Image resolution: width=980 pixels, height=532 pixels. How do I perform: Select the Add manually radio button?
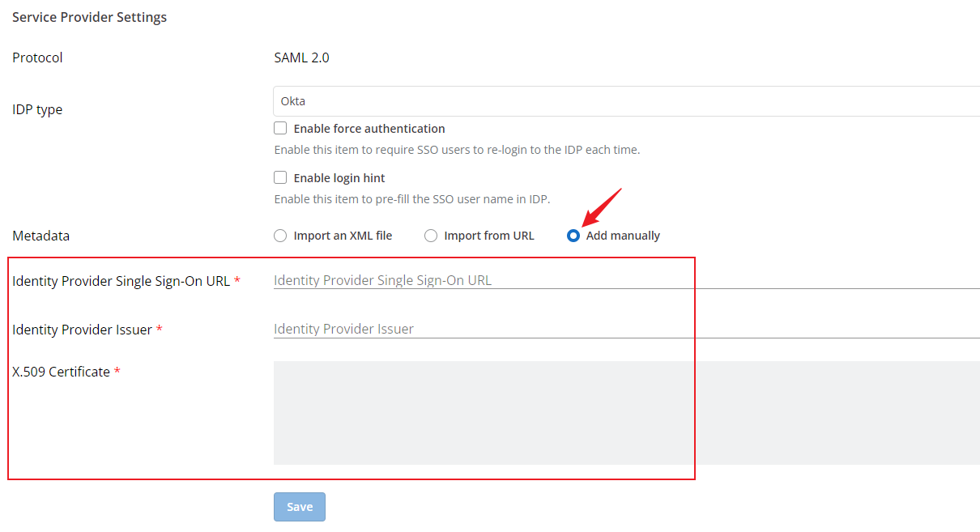tap(573, 236)
